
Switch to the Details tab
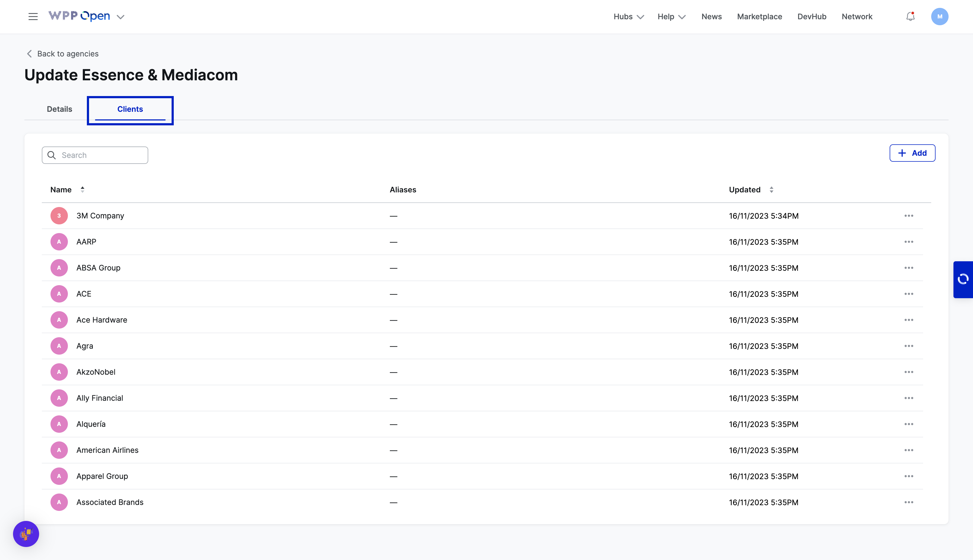(59, 109)
